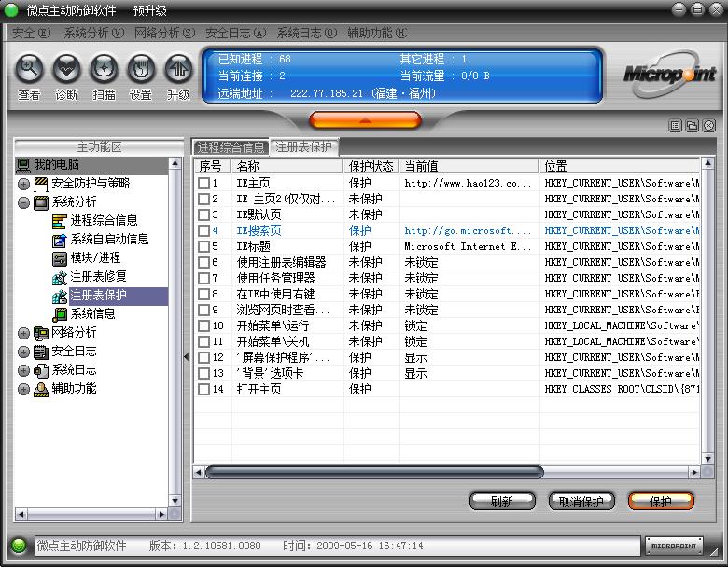Select the 注册表保护 tab
Screen dimensions: 728x567
[x=304, y=147]
